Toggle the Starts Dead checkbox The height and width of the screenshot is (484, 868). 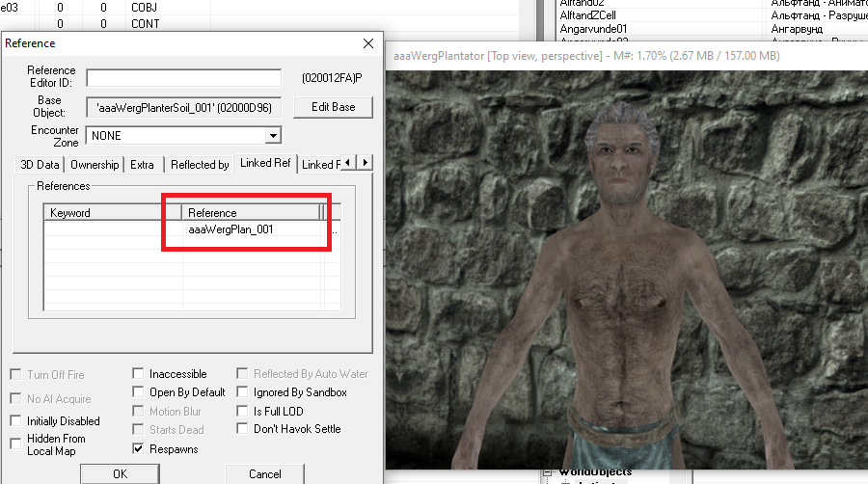(x=138, y=429)
